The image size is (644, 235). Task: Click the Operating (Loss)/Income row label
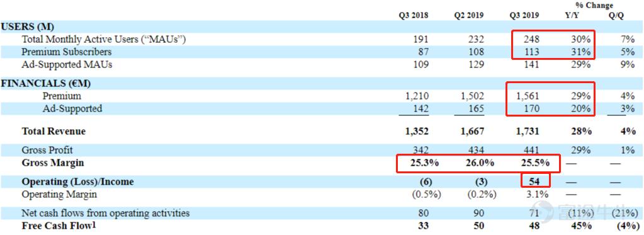tap(77, 181)
